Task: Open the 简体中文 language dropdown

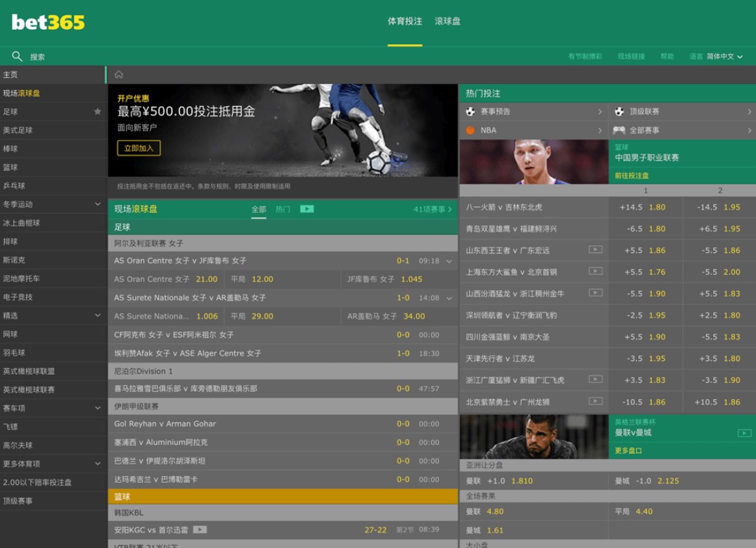Action: [725, 56]
